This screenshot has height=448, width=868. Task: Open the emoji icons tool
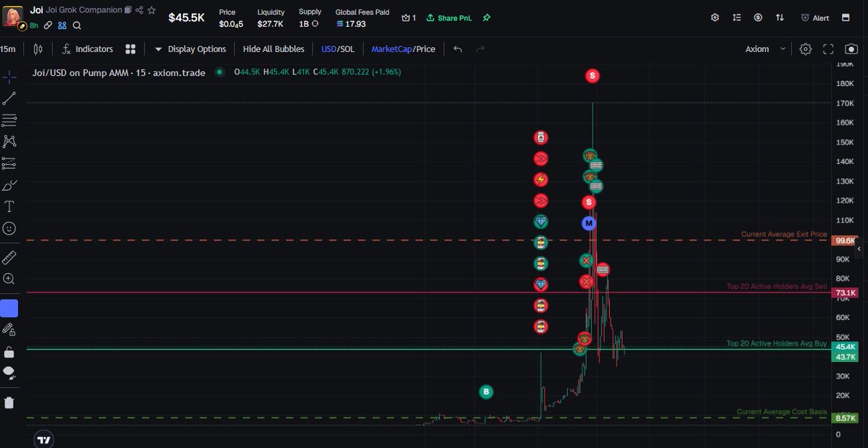[x=9, y=228]
